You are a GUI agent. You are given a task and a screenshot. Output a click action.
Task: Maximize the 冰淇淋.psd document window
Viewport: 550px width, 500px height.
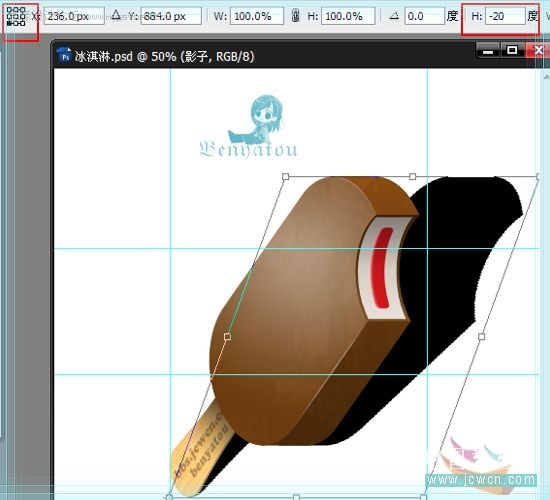pos(512,51)
